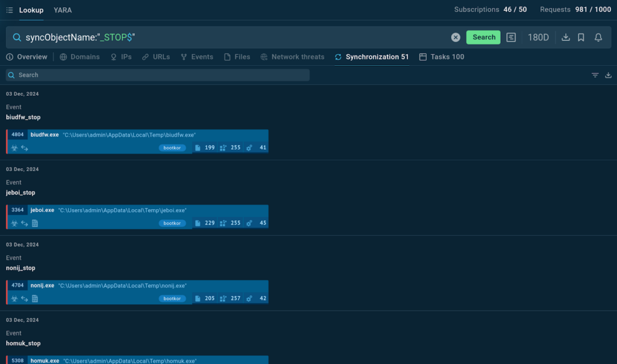Viewport: 617px width, 364px height.
Task: Click the download icon in the search bar
Action: coord(566,37)
